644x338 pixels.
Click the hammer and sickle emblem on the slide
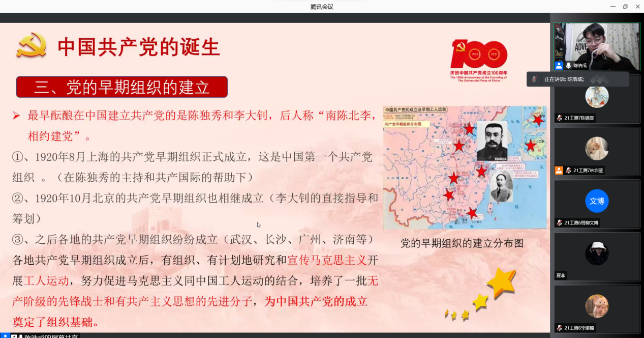click(32, 46)
